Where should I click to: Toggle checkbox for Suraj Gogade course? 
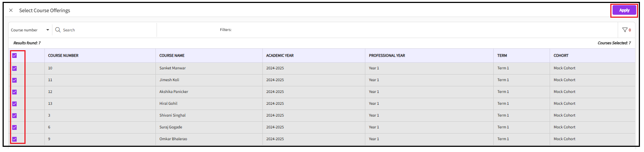pyautogui.click(x=14, y=127)
